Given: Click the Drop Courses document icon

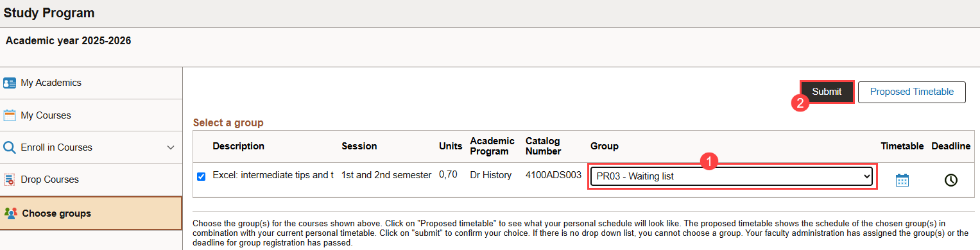Looking at the screenshot, I should click(10, 179).
